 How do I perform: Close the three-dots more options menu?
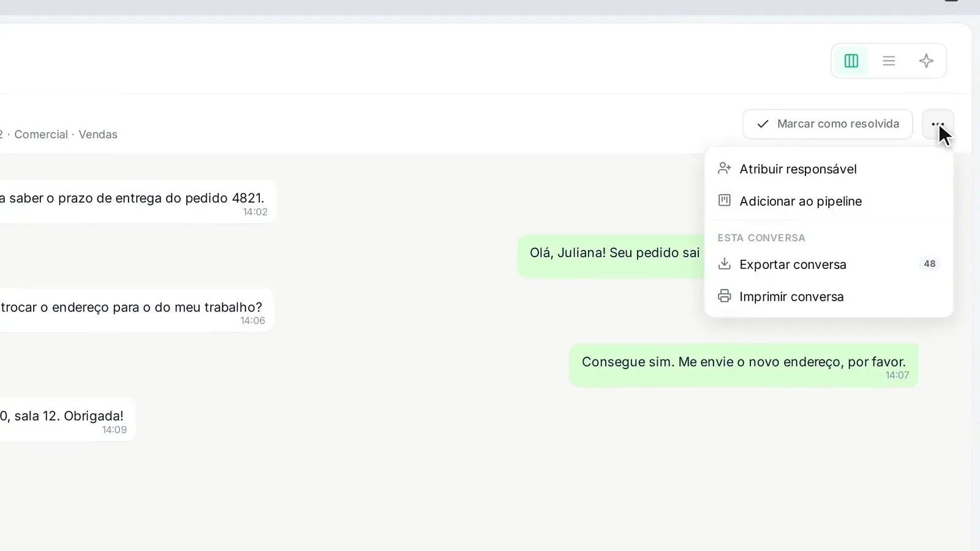coord(938,124)
